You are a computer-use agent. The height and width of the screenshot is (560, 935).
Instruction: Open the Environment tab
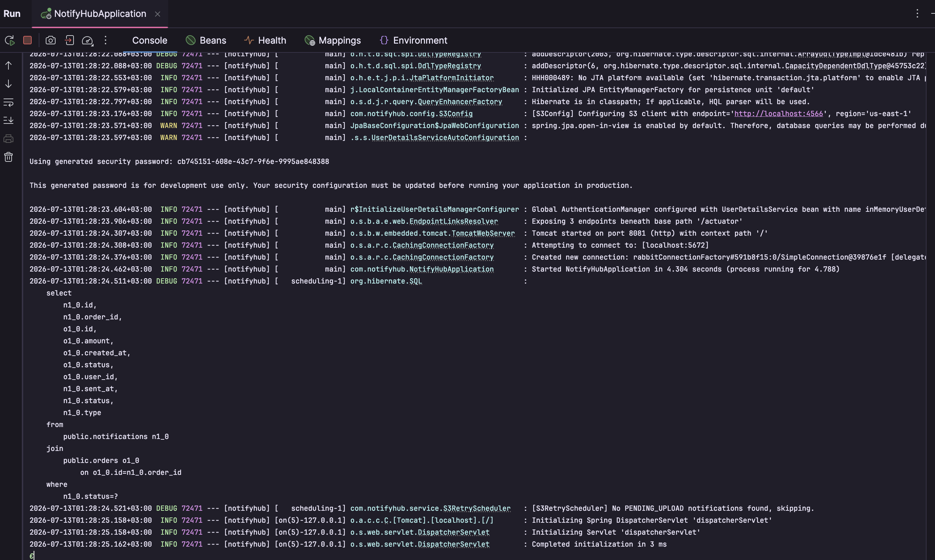(x=414, y=40)
